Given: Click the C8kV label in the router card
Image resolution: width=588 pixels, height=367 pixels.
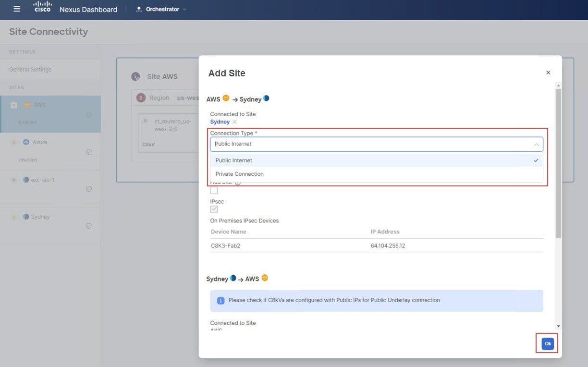Looking at the screenshot, I should (x=148, y=144).
